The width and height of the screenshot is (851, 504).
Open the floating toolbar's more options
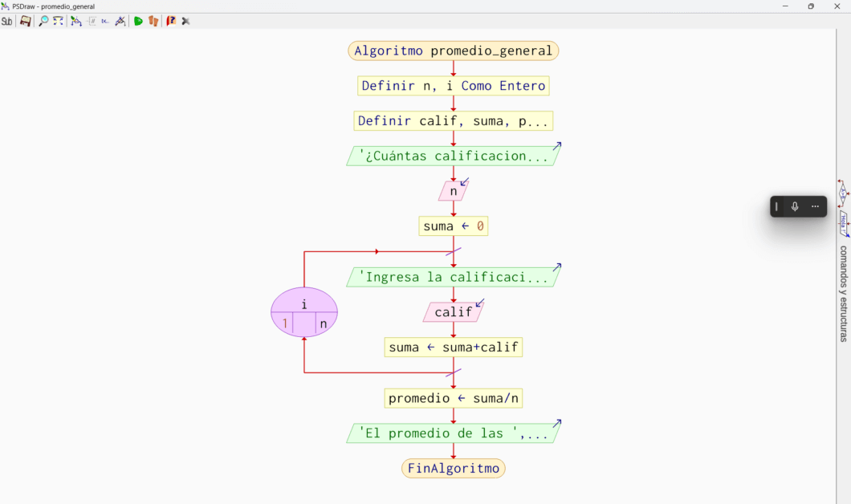click(815, 207)
